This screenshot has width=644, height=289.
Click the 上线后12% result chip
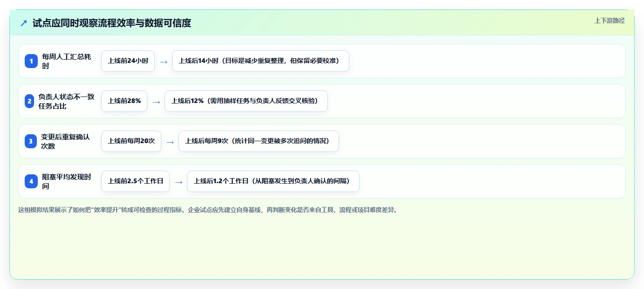tap(246, 101)
